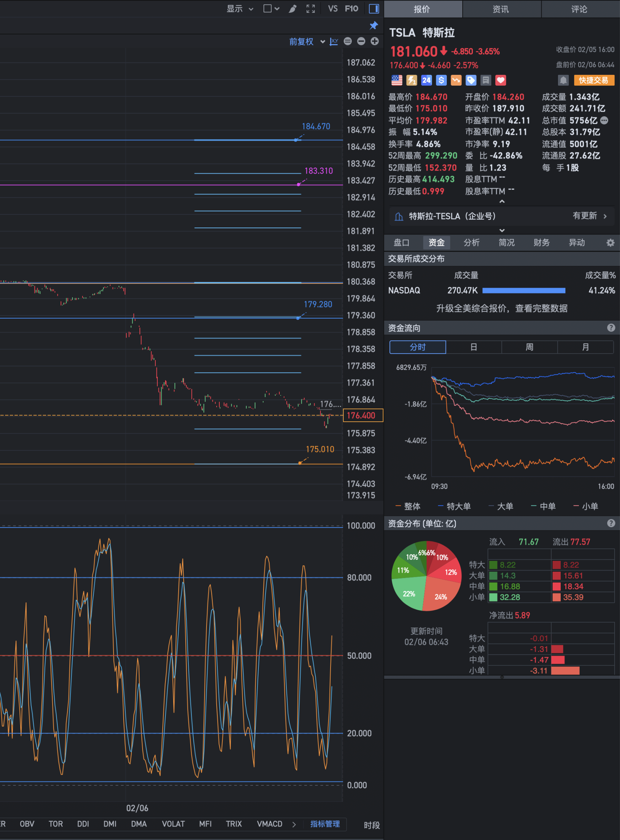This screenshot has width=620, height=840.
Task: Toggle the X,Y axis coordinate mode
Action: (x=334, y=41)
